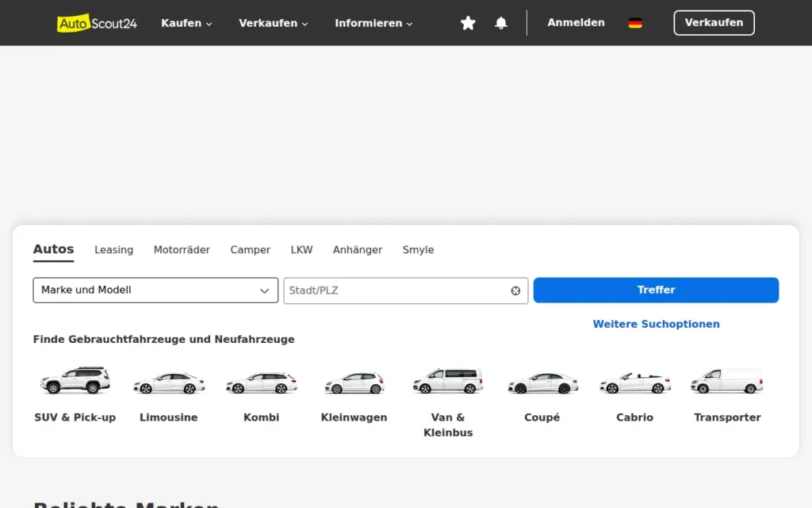Open saved favorites star icon
812x508 pixels.
click(x=468, y=23)
